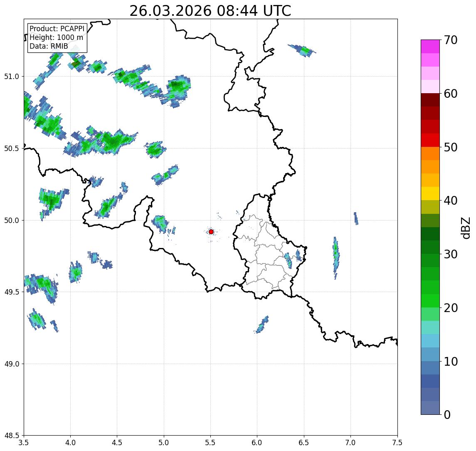The image size is (476, 451).
Task: Click the longitude axis label 6.0
Action: click(x=257, y=443)
